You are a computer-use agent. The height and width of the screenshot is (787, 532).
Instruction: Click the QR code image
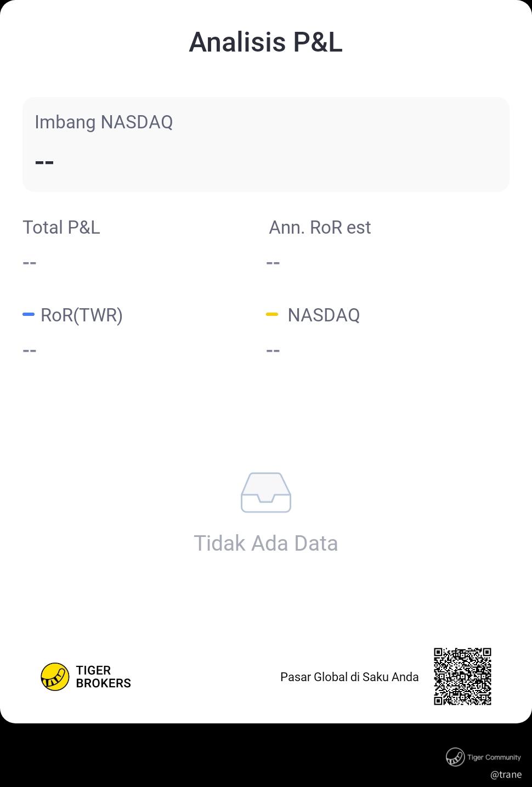click(462, 676)
